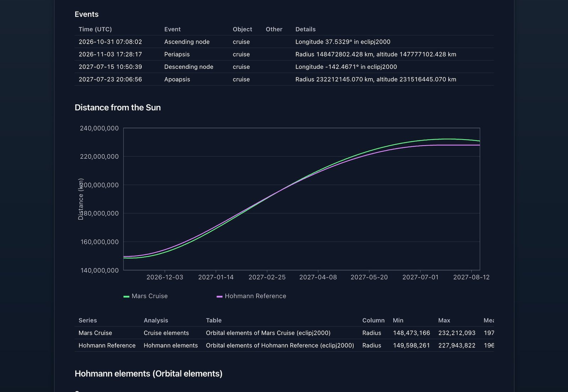Click the 232,212,093 max value
568x392 pixels.
click(x=457, y=333)
